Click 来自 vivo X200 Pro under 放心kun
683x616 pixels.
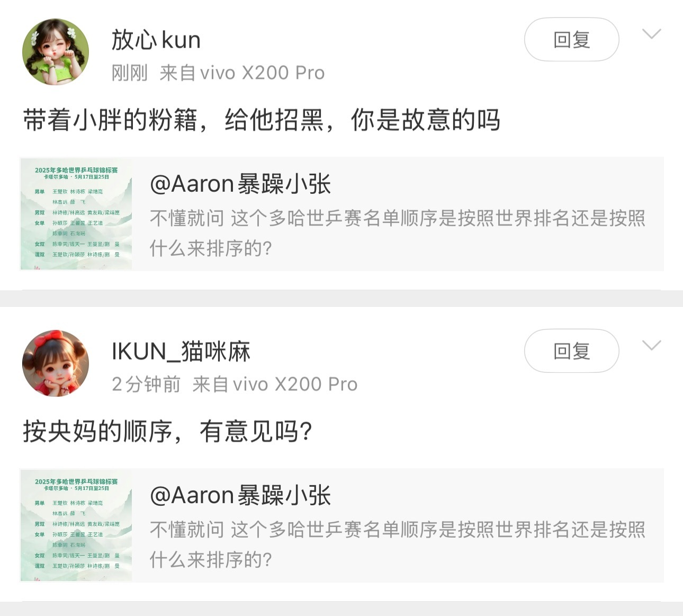[x=242, y=73]
